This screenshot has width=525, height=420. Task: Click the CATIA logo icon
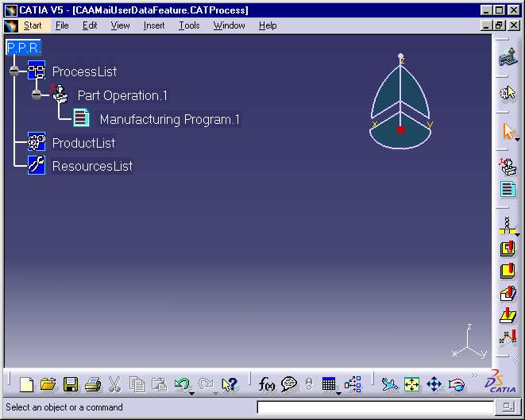click(500, 382)
